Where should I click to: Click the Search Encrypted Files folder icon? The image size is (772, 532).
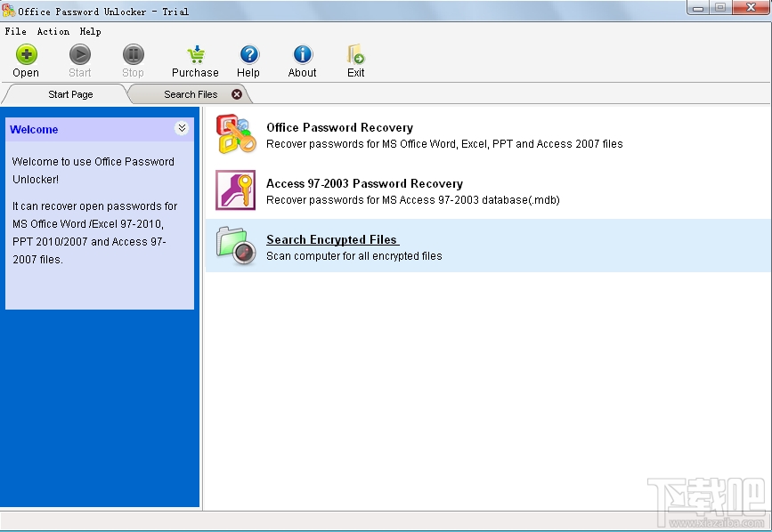(234, 246)
